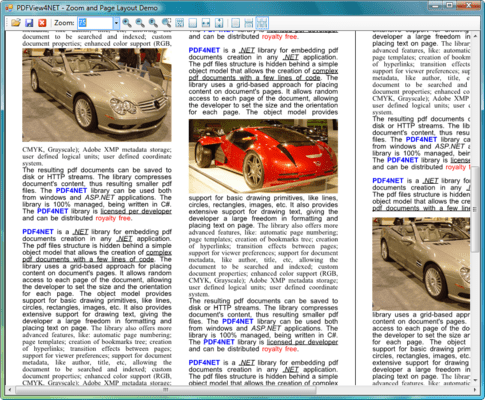Toggle the highlighted continuous facing layout icon
The image size is (485, 400).
(x=262, y=23)
